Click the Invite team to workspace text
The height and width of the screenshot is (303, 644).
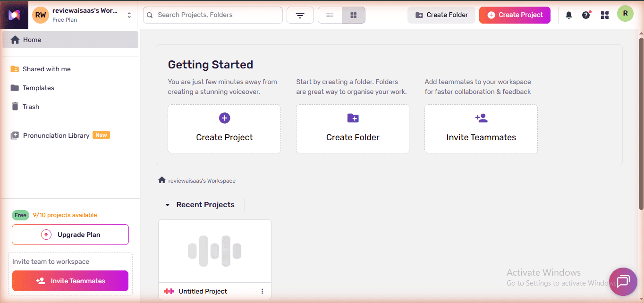point(51,261)
